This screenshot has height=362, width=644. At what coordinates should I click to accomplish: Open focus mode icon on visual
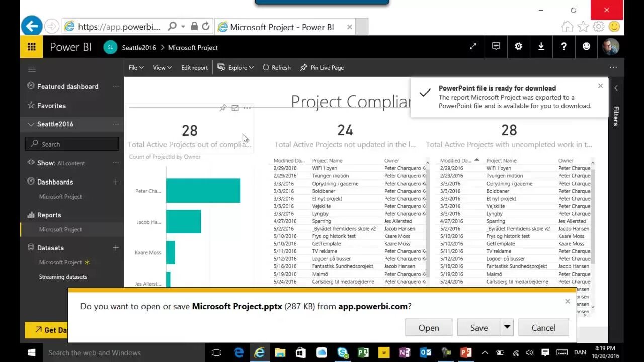(x=235, y=108)
